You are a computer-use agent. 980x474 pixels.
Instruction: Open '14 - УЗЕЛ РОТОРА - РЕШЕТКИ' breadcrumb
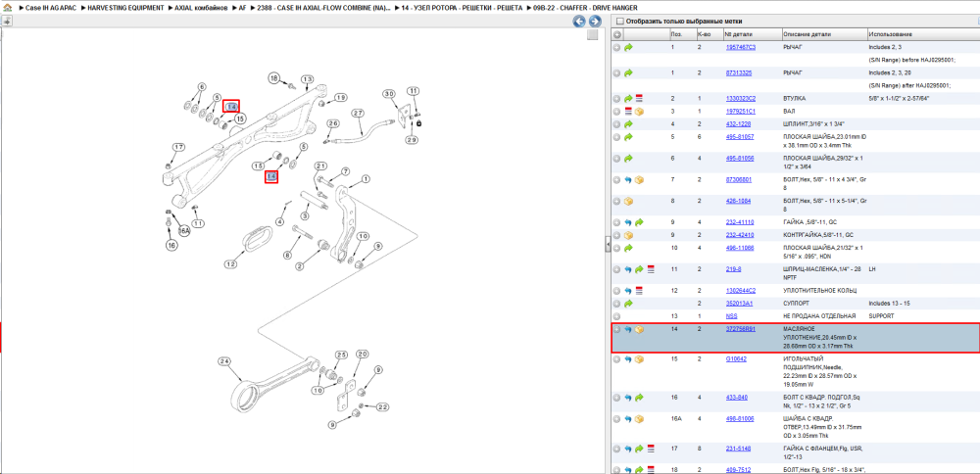(462, 8)
